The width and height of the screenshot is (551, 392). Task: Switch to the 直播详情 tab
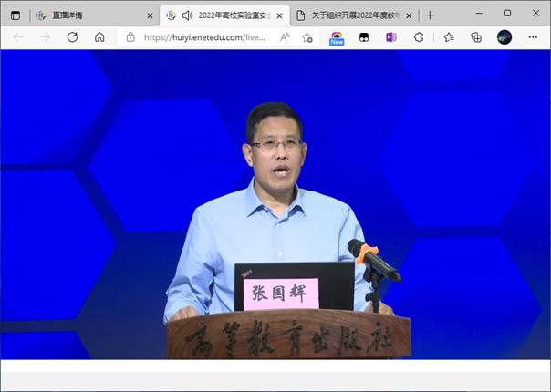point(87,15)
